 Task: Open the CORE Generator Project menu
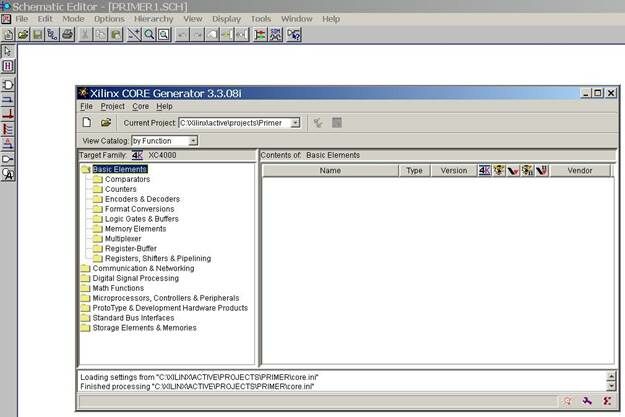pyautogui.click(x=112, y=106)
